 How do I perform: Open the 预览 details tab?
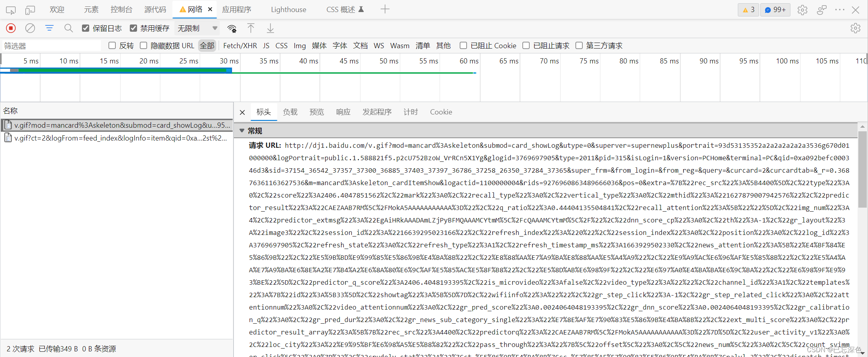[x=317, y=112]
